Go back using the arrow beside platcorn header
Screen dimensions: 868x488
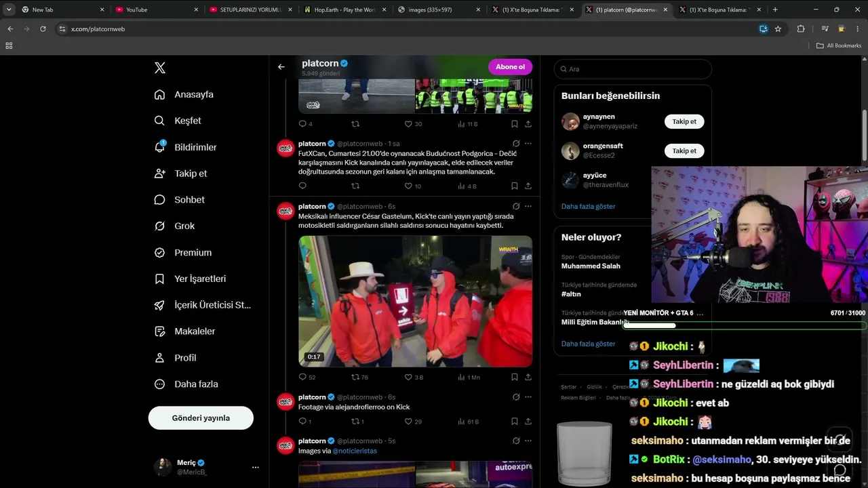coord(281,66)
